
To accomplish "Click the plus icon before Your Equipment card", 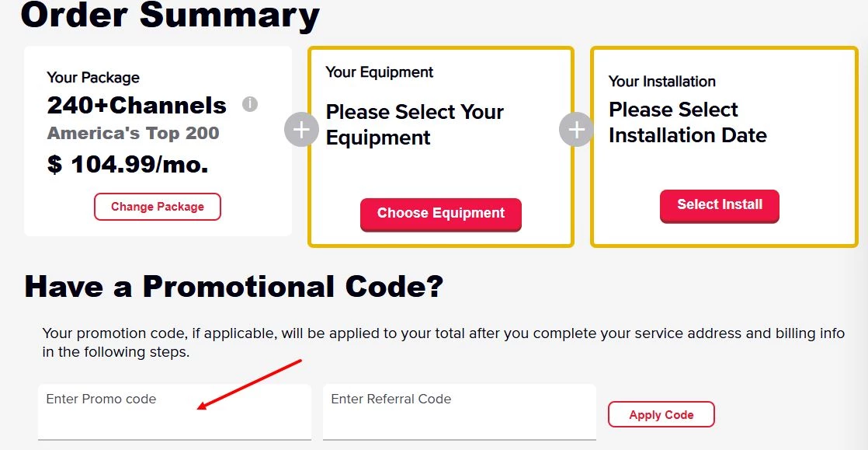I will click(301, 130).
